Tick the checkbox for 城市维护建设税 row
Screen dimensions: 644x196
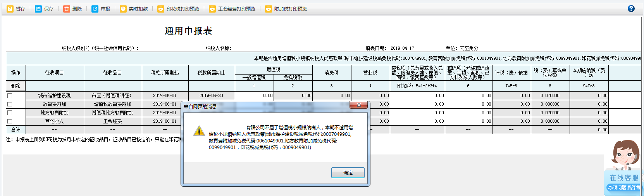[x=10, y=95]
